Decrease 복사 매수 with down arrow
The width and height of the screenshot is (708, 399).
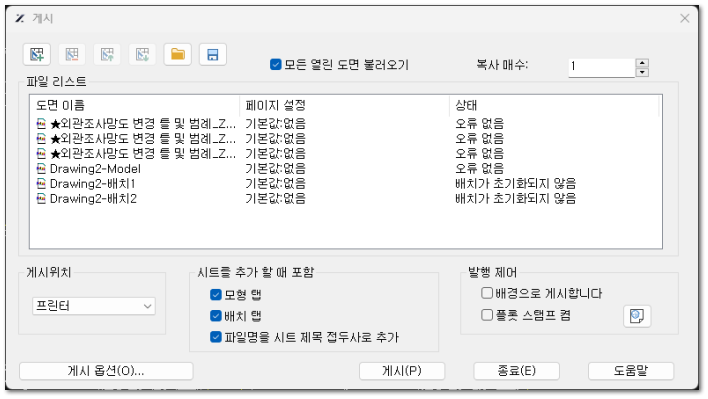(x=642, y=72)
